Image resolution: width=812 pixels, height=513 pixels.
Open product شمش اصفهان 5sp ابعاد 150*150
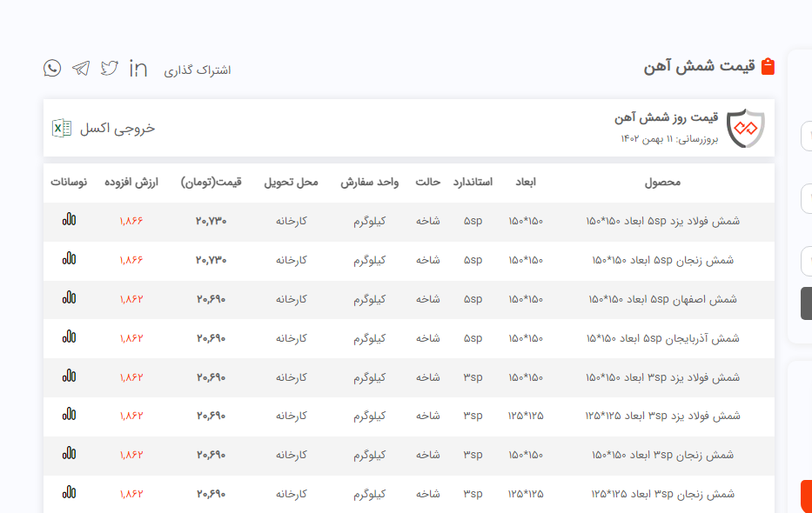662,298
